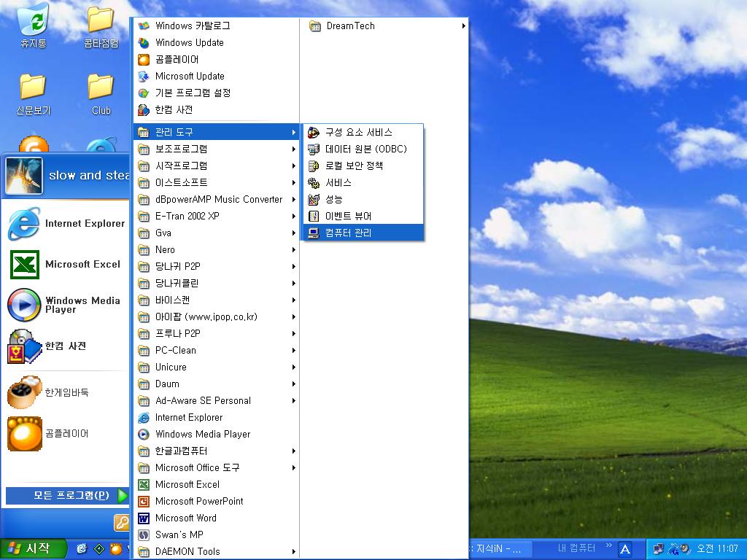Viewport: 747px width, 560px height.
Task: Open the Daum program group
Action: click(217, 384)
